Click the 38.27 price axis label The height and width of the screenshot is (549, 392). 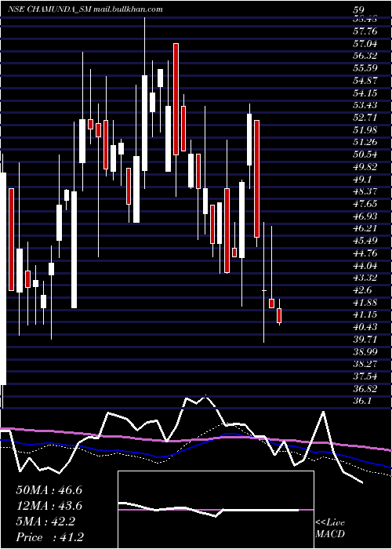[365, 364]
